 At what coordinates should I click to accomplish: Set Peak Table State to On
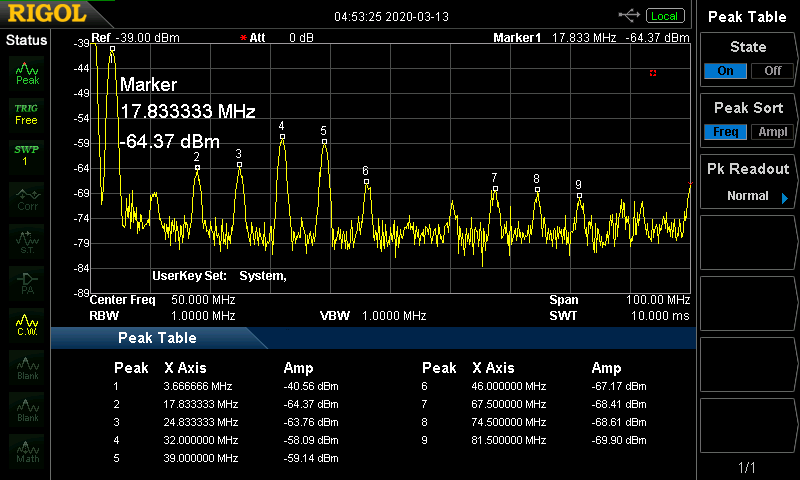pyautogui.click(x=725, y=71)
